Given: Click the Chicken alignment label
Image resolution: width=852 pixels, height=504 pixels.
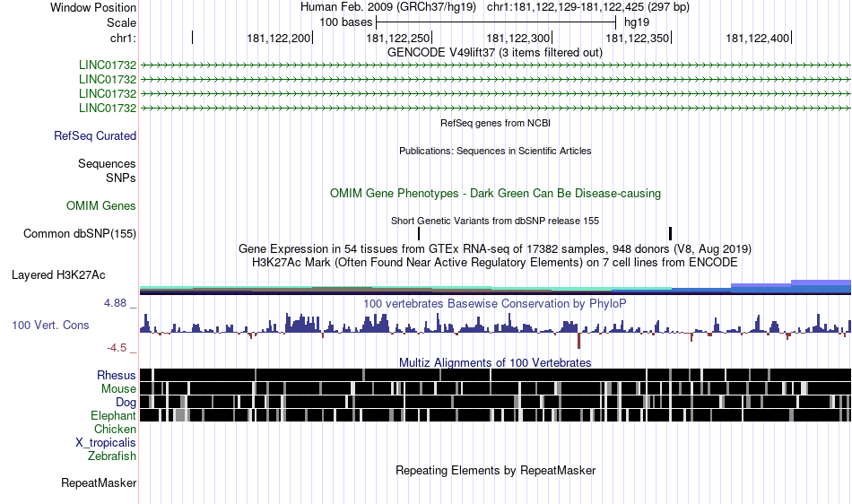Looking at the screenshot, I should pos(115,429).
